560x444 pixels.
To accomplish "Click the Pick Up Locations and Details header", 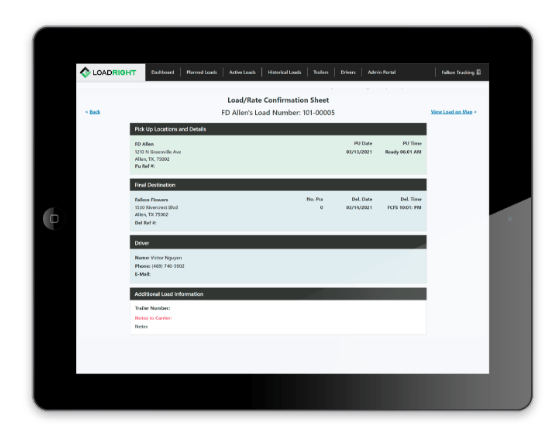I will pos(278,129).
